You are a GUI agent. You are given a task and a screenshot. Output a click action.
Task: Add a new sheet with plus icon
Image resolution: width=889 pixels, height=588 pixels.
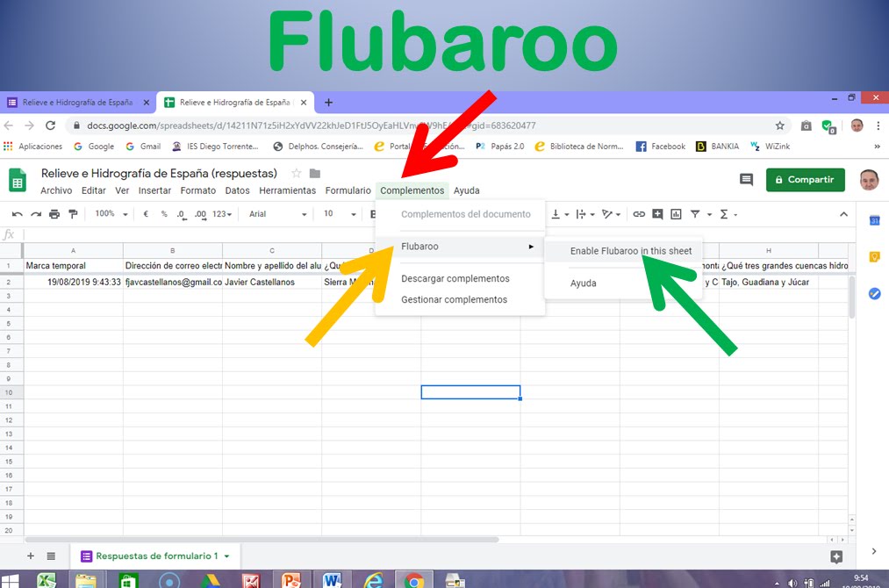[x=31, y=556]
